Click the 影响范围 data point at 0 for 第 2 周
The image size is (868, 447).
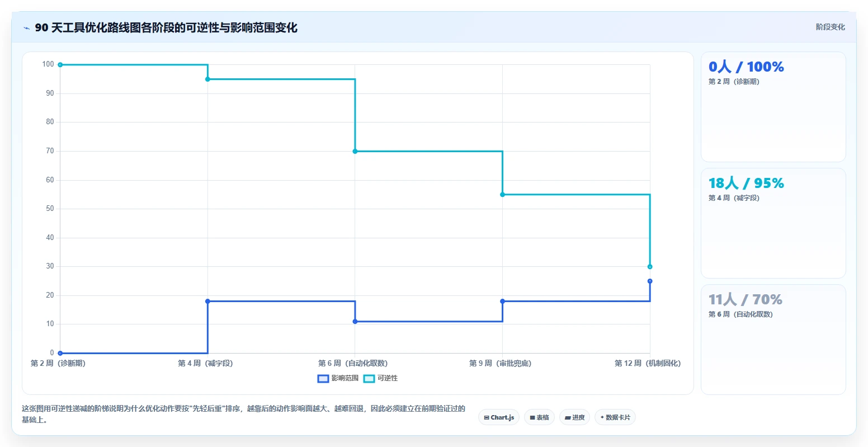point(60,353)
